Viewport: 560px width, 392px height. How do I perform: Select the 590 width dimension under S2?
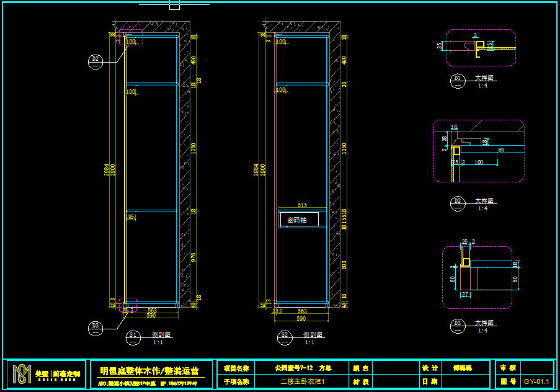coord(301,319)
